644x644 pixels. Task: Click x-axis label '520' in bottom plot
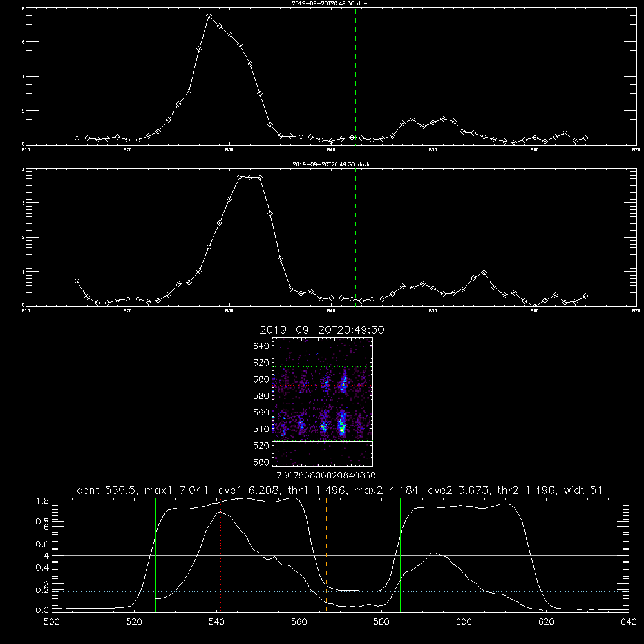tap(134, 622)
